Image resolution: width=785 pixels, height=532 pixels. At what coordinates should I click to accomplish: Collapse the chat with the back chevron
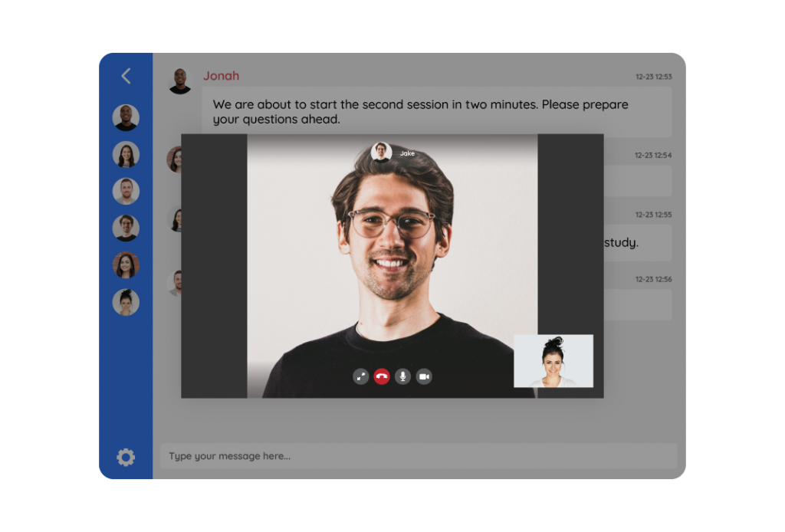click(x=125, y=76)
